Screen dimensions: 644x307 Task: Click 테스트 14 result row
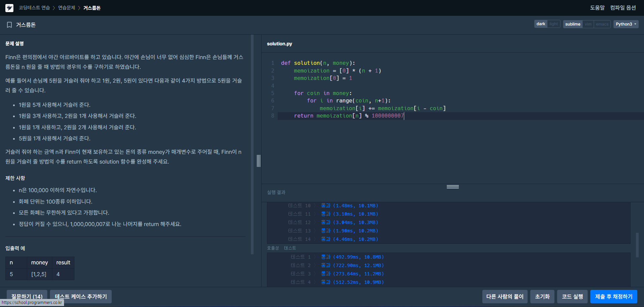(x=333, y=239)
